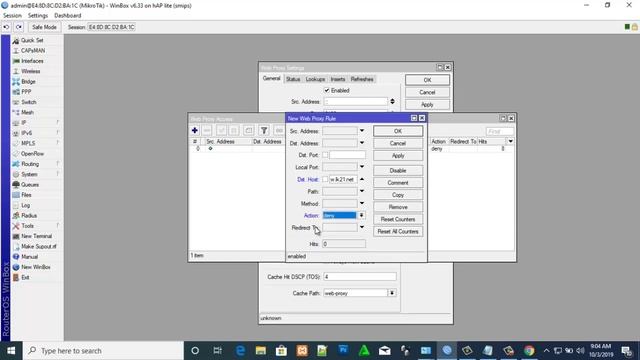Open Radius in the sidebar
Image resolution: width=640 pixels, height=360 pixels.
29,216
